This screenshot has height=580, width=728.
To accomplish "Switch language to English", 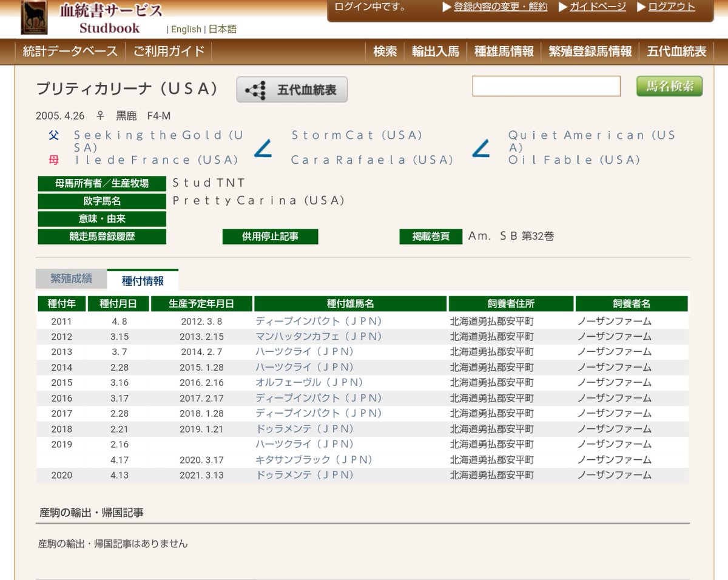I will click(186, 29).
